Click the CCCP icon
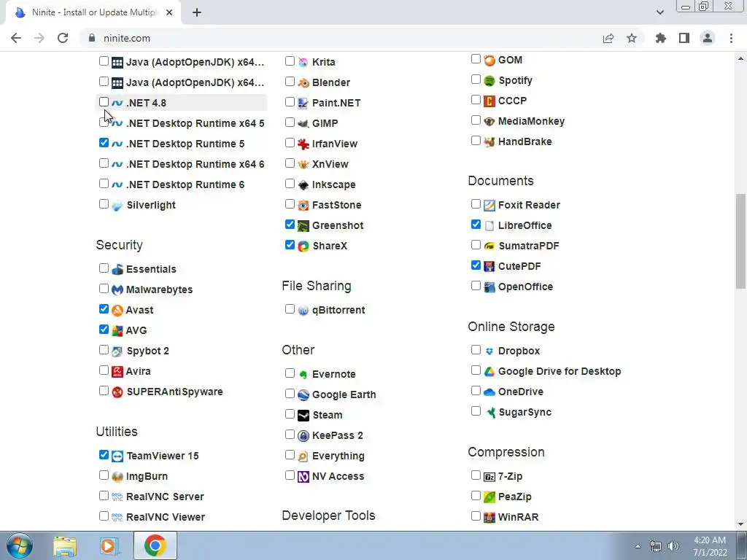The height and width of the screenshot is (560, 747). (x=489, y=101)
